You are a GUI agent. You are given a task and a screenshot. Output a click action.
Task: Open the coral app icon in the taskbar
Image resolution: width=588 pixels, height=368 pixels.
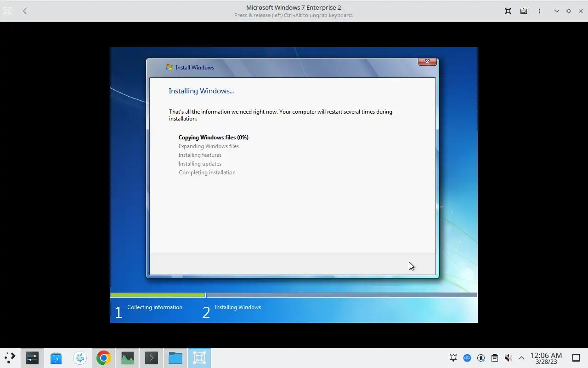pos(80,357)
